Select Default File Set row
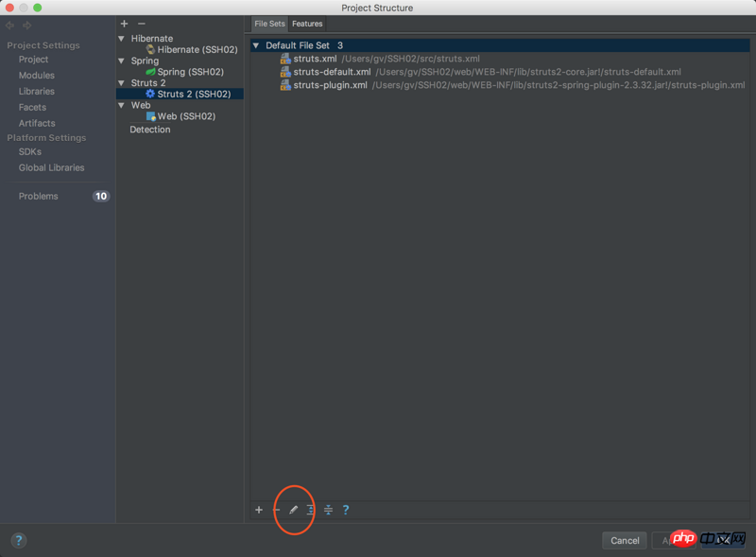Viewport: 756px width, 557px height. pos(500,45)
